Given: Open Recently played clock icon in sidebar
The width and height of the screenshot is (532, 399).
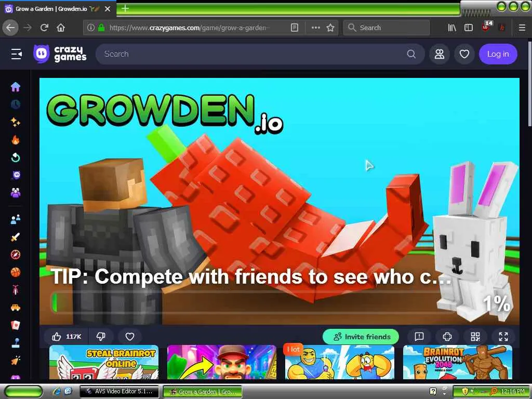Looking at the screenshot, I should 16,104.
